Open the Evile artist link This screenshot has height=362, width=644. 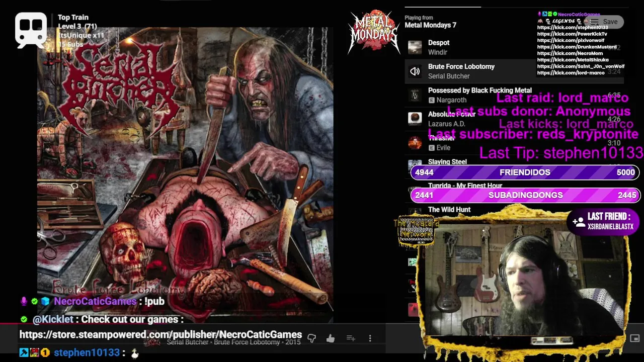coord(443,148)
